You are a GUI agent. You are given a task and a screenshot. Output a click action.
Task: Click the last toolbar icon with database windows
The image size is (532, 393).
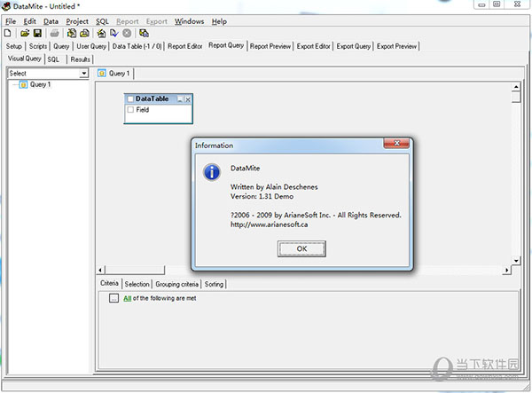144,33
